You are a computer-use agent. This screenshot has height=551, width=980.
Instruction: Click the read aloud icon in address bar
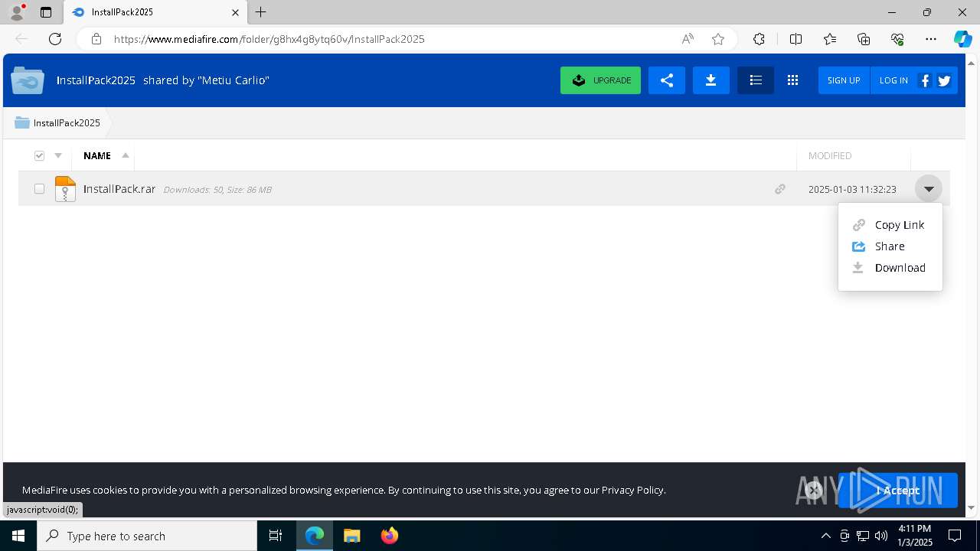click(688, 39)
